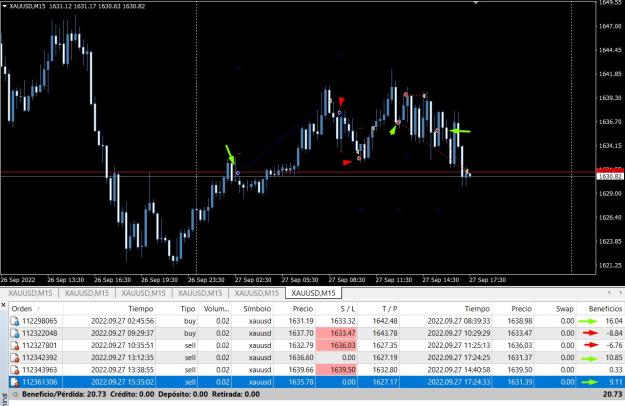Click the order icon for 112298065

coord(15,321)
